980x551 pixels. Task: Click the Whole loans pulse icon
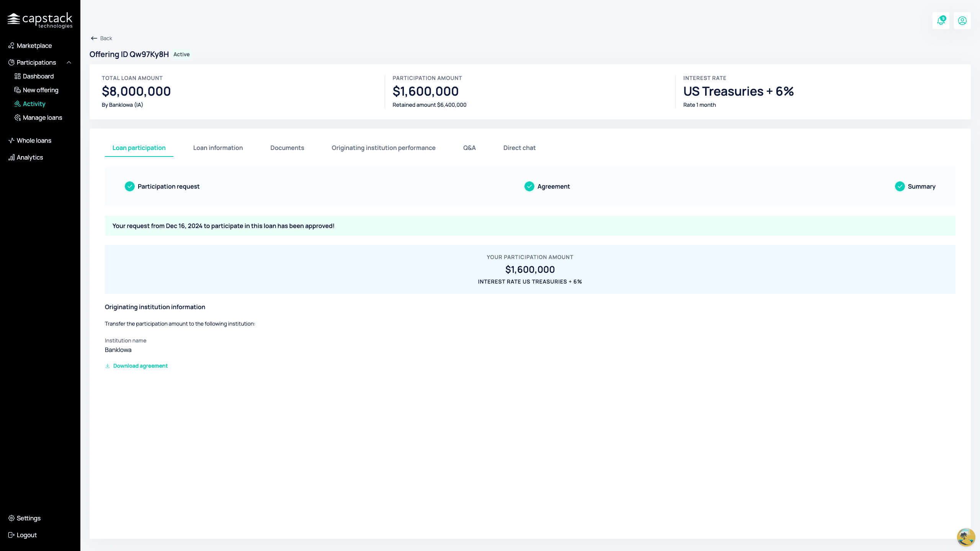(11, 140)
